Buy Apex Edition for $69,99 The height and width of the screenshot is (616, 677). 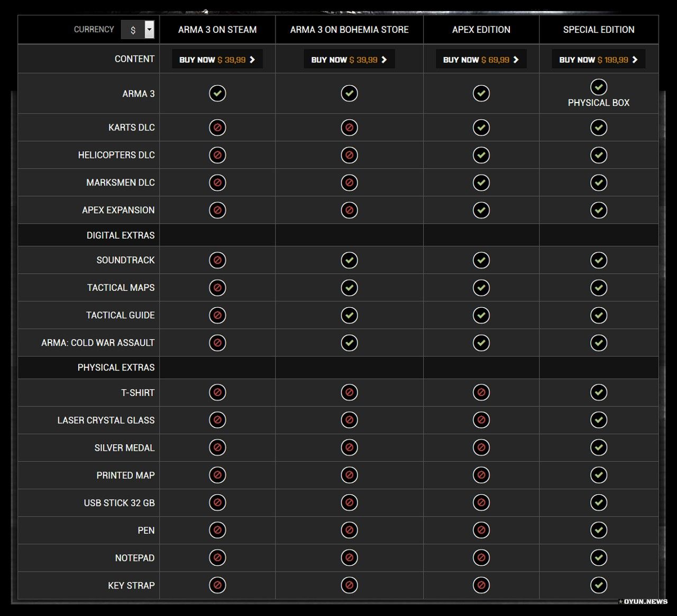481,59
